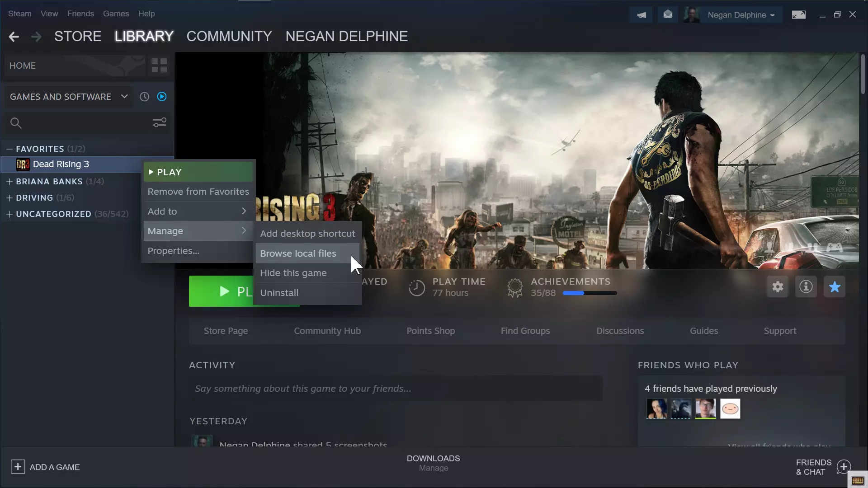Open the game settings gear icon
The height and width of the screenshot is (488, 868).
click(778, 287)
